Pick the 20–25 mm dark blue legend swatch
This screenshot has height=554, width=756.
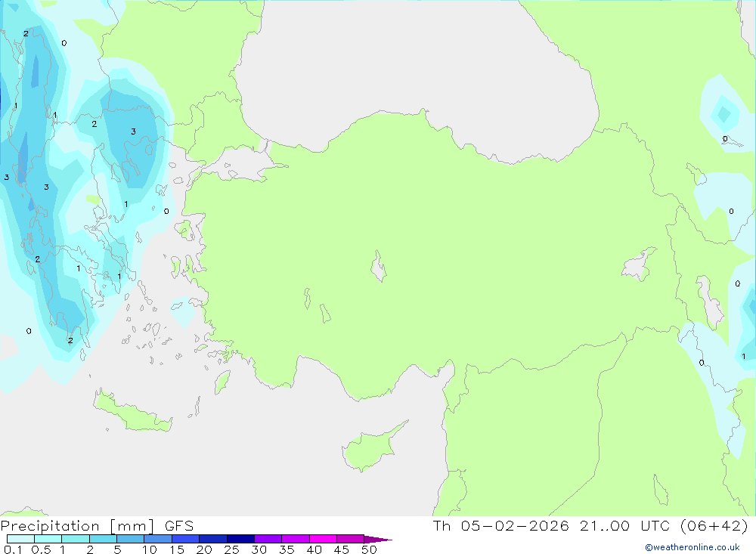point(212,539)
